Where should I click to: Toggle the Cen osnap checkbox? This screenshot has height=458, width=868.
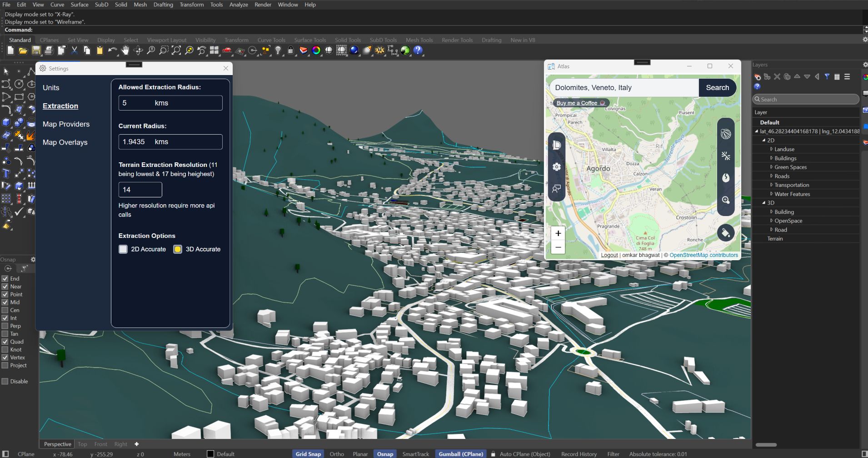point(5,310)
